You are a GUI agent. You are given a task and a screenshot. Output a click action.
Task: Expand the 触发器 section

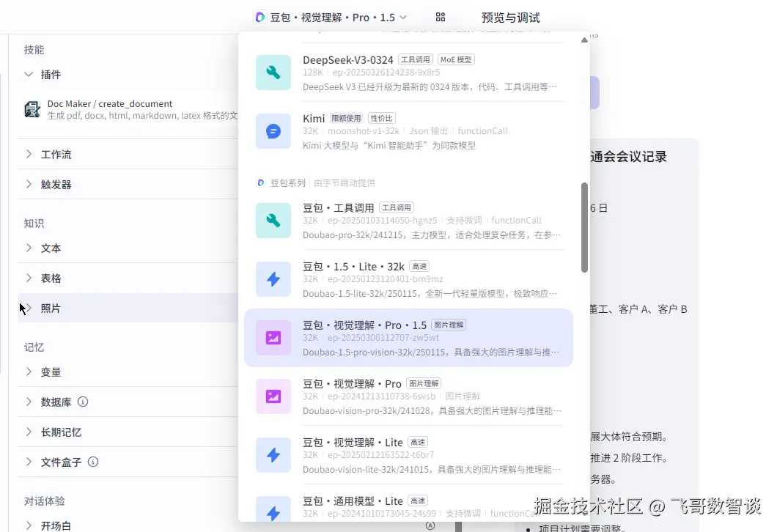point(29,184)
